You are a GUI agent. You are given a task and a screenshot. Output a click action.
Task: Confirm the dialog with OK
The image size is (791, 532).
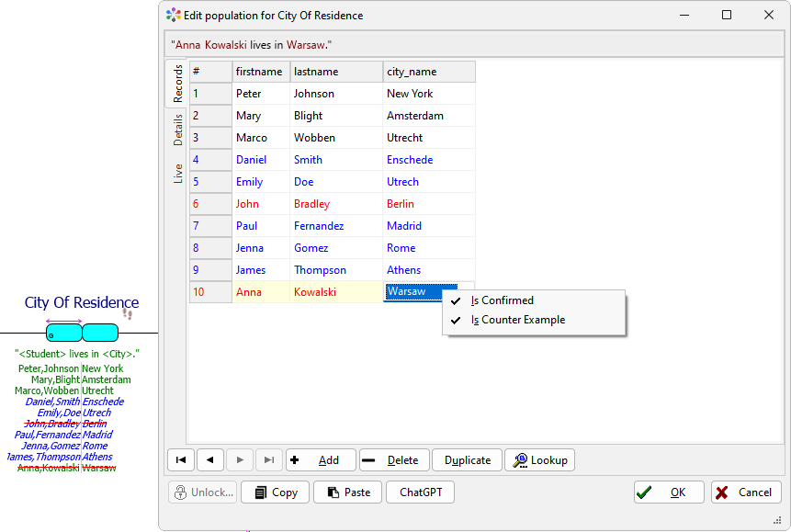click(x=669, y=492)
